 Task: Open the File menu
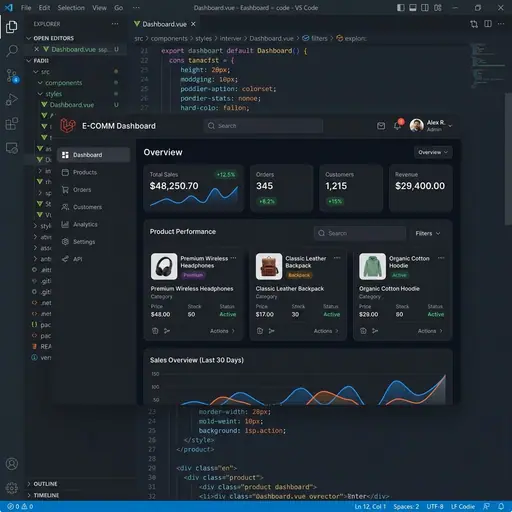(x=26, y=8)
